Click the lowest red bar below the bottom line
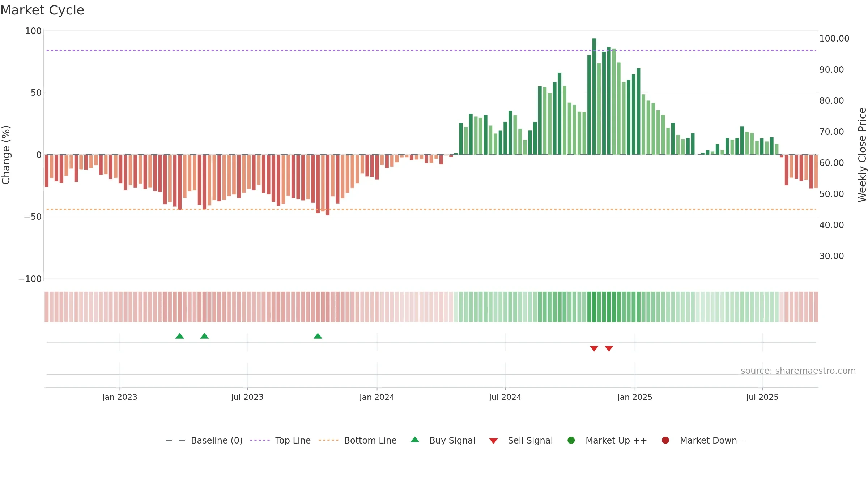This screenshot has height=488, width=868. click(x=328, y=185)
